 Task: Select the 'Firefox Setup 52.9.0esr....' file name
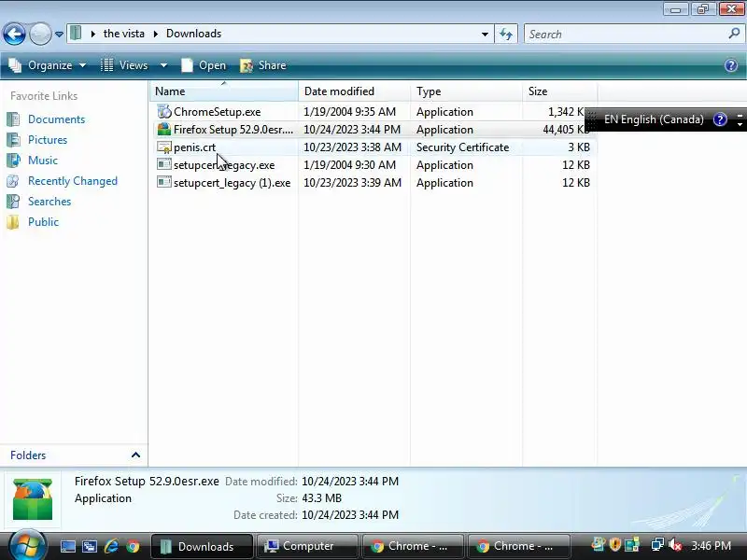pyautogui.click(x=233, y=130)
